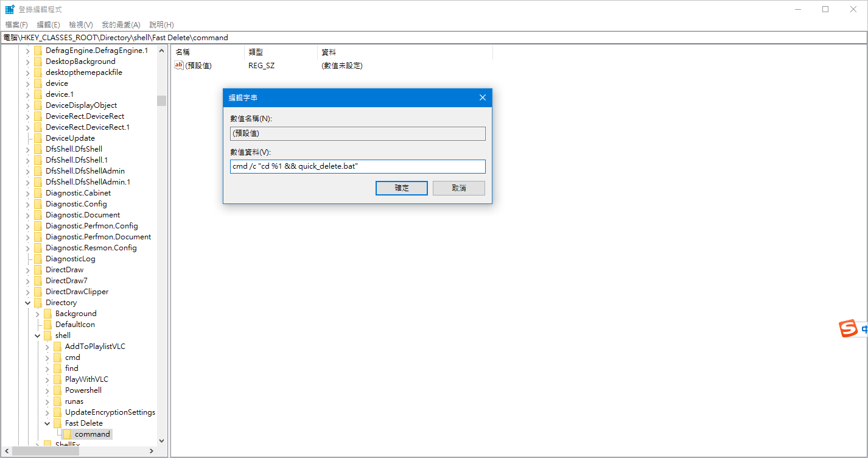Image resolution: width=868 pixels, height=458 pixels.
Task: Open the 編輯(E) menu
Action: point(48,24)
